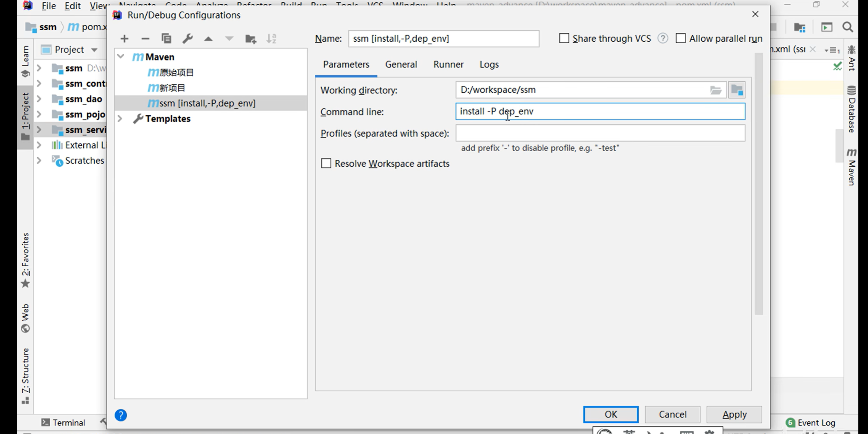Click the wrench Edit Templates icon
The image size is (868, 434).
(x=187, y=39)
